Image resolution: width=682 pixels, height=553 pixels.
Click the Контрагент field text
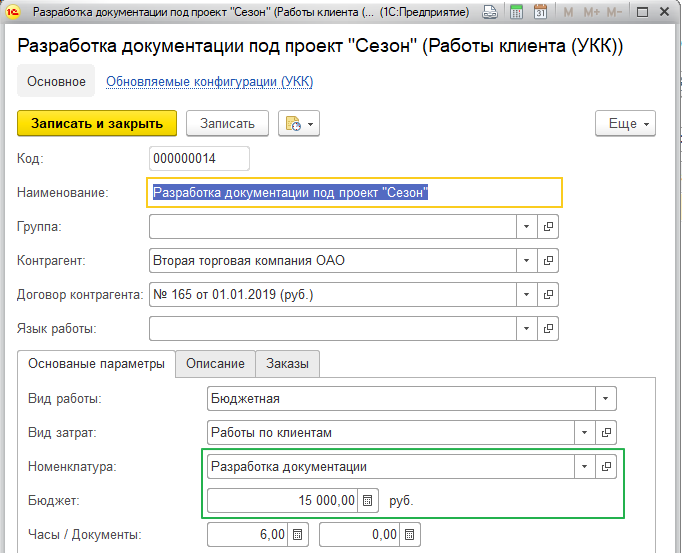333,260
